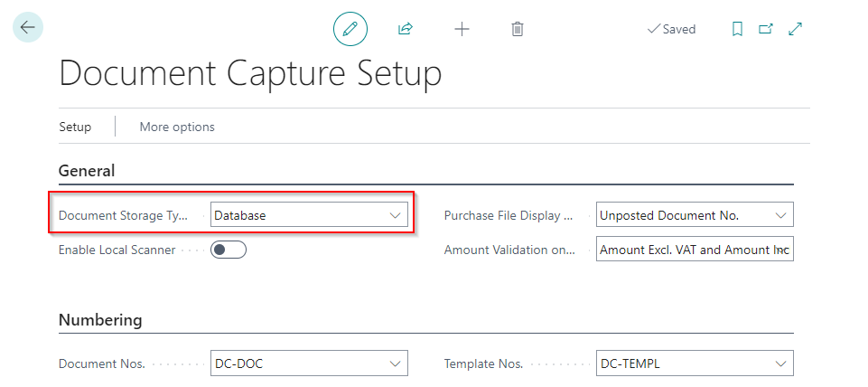This screenshot has height=387, width=868.
Task: Open the Template Nos. dropdown arrow
Action: click(x=780, y=363)
